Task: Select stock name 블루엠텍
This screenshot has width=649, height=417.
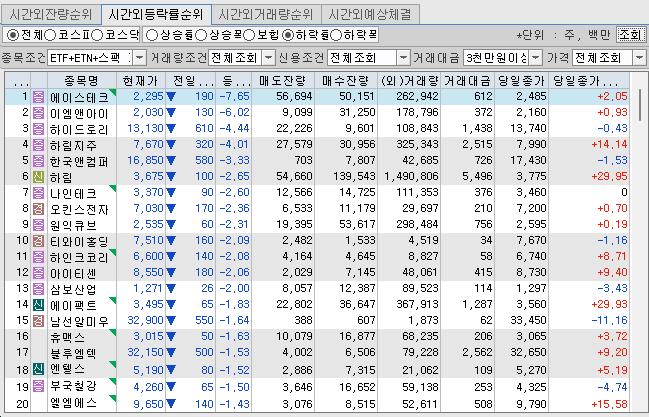Action: [x=73, y=353]
